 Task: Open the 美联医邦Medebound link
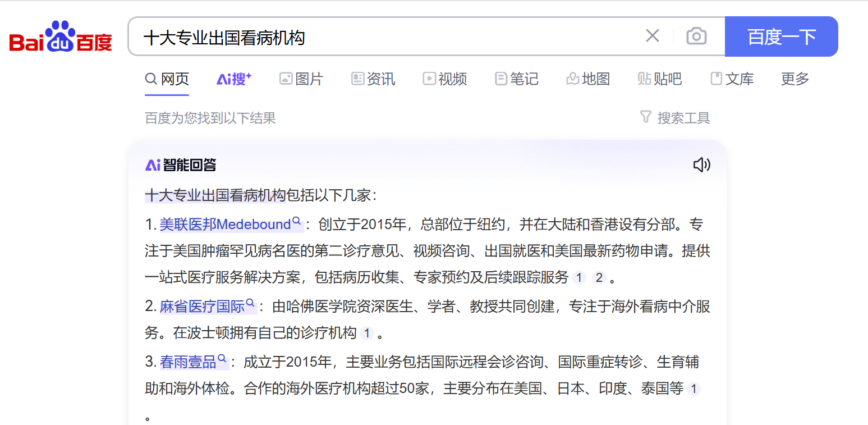pyautogui.click(x=225, y=225)
